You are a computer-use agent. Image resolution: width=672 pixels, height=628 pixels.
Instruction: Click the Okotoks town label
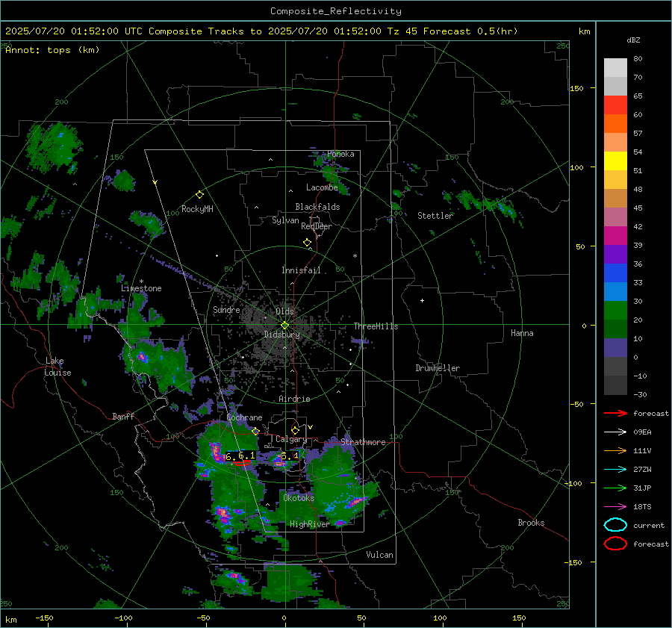(299, 498)
